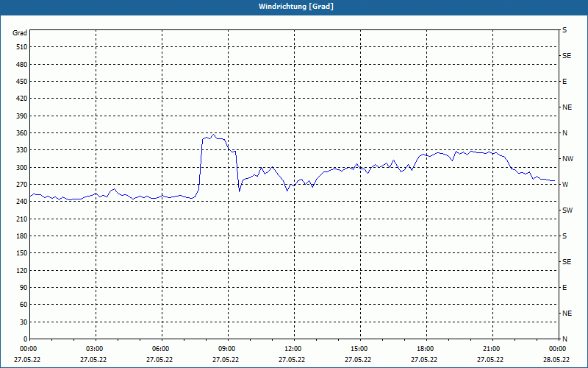The image size is (588, 368).
Task: Click the 150 y-axis value
Action: (x=21, y=253)
